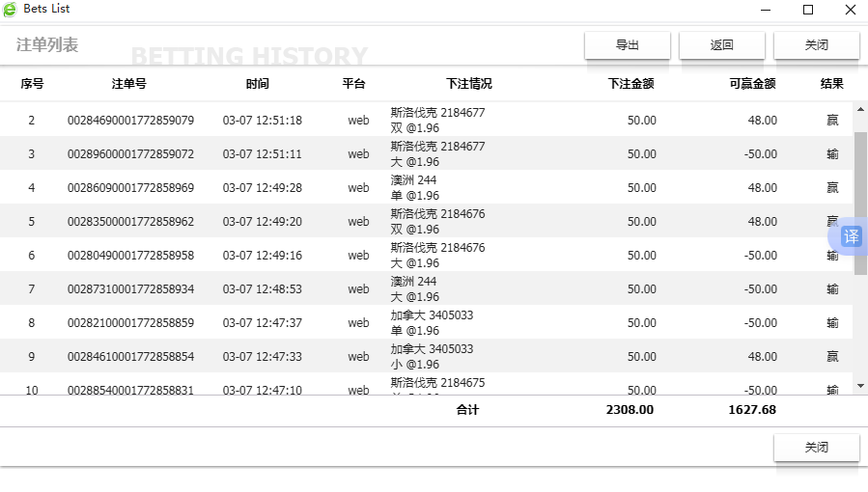Click the 时间 column header
The height and width of the screenshot is (492, 868).
pyautogui.click(x=258, y=84)
